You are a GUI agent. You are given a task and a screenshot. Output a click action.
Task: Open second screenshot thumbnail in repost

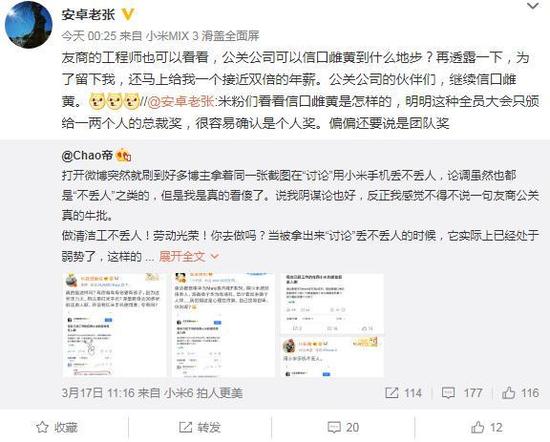click(x=223, y=325)
